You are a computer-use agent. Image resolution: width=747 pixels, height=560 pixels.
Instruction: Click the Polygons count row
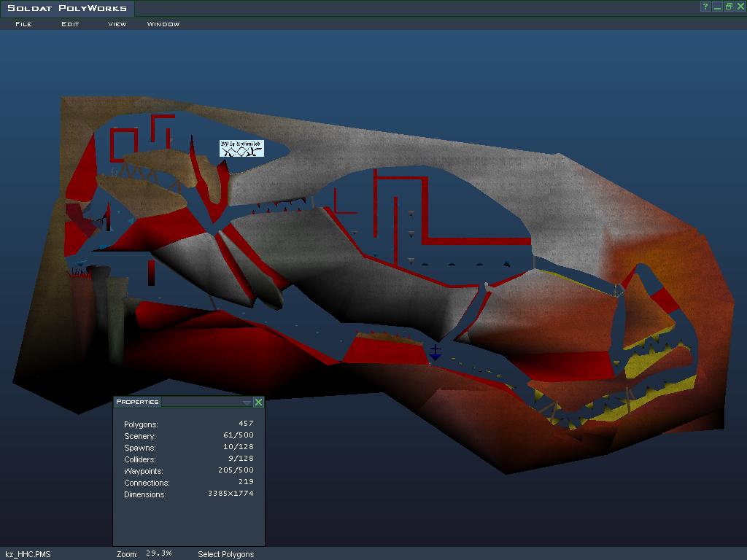(x=188, y=424)
